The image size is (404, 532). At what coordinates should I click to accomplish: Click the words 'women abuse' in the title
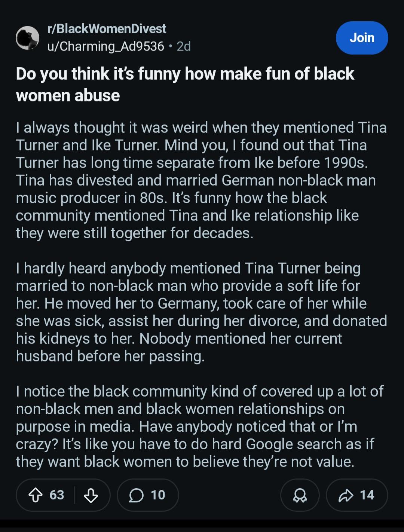(68, 96)
